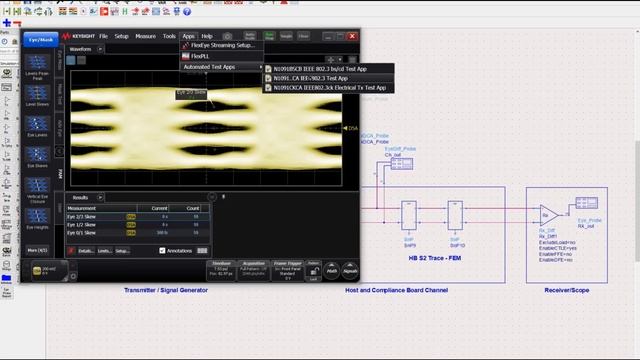
Task: Click the Annotations grid layout icon
Action: click(202, 251)
